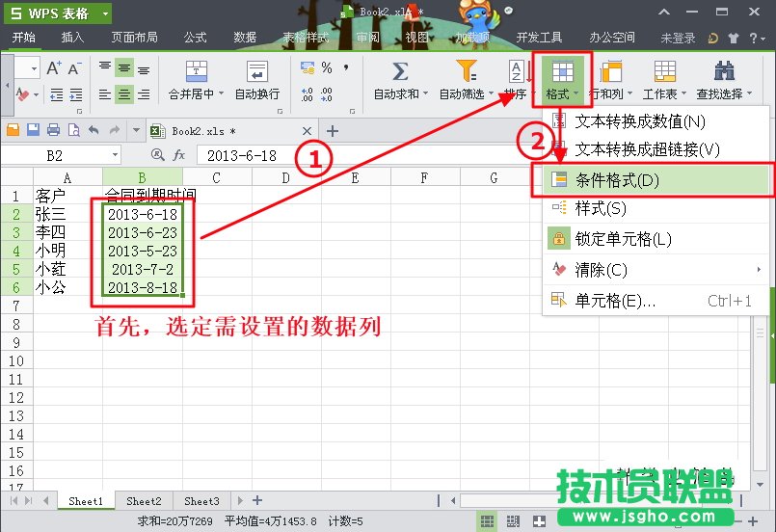This screenshot has width=776, height=532.
Task: Choose 样式(S) from the format menu
Action: pos(656,208)
